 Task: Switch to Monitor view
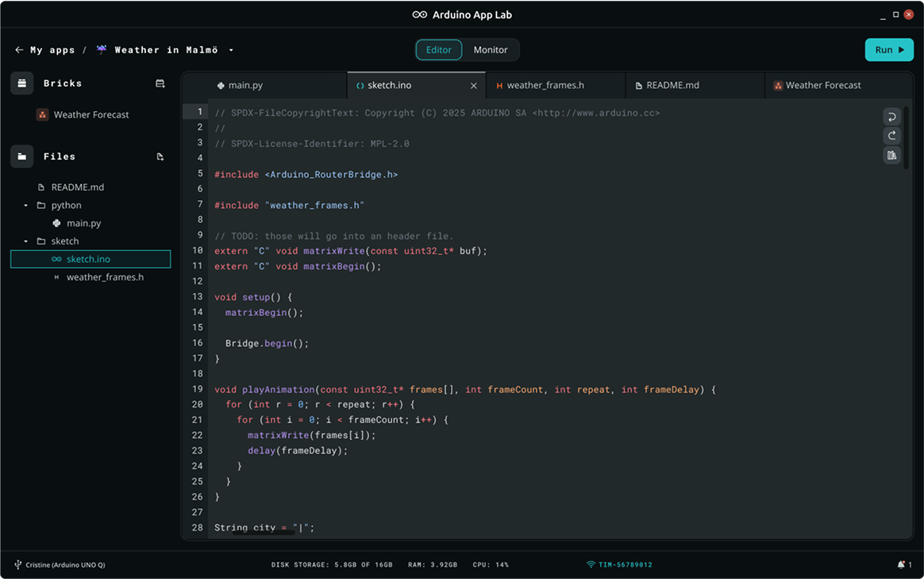click(x=490, y=50)
